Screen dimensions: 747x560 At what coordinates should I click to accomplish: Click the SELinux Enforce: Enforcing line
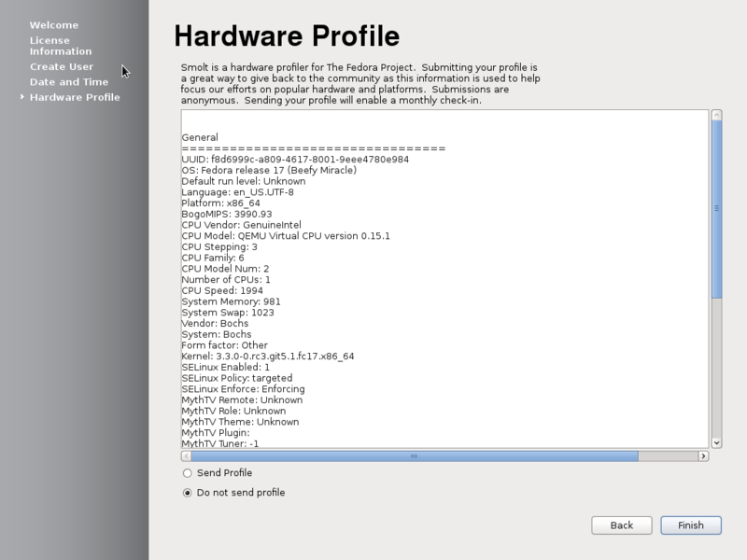(243, 389)
